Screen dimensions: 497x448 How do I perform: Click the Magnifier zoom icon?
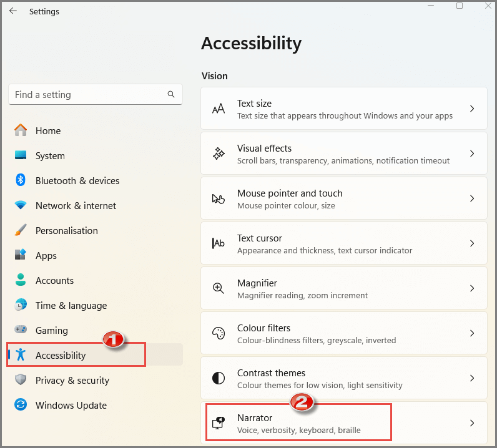pyautogui.click(x=219, y=288)
